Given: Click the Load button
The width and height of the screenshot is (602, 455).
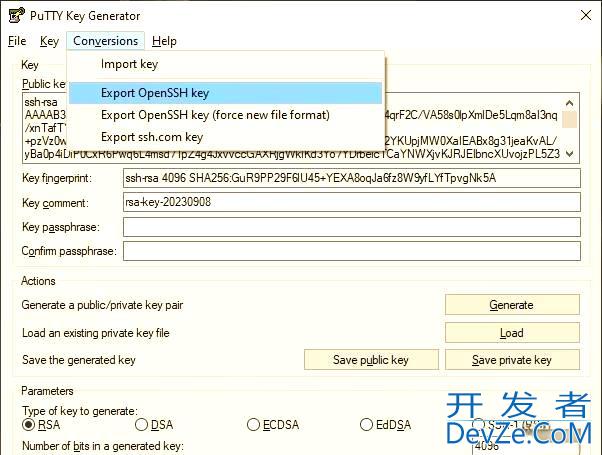Looking at the screenshot, I should 512,333.
